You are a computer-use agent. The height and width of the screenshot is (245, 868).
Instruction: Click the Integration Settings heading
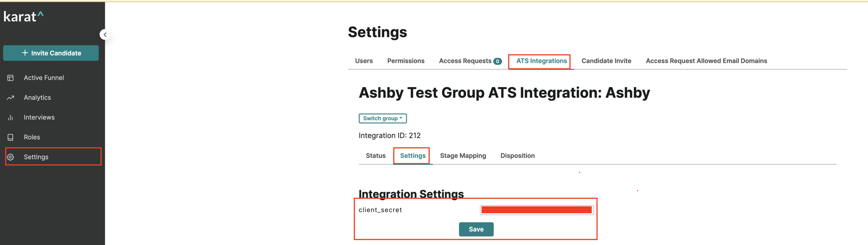coord(411,194)
